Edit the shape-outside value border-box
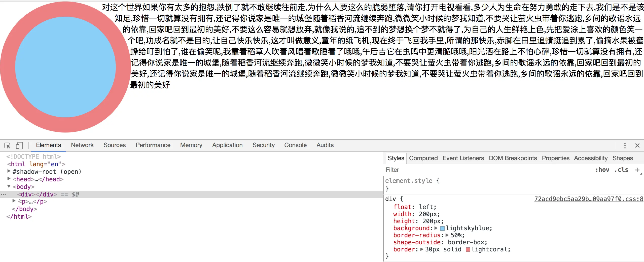This screenshot has width=644, height=262. pyautogui.click(x=466, y=242)
